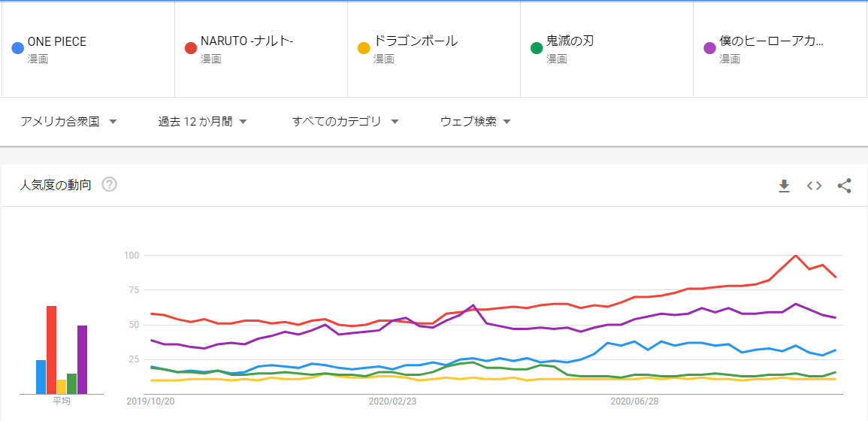This screenshot has width=868, height=421.
Task: Click the embed code icon
Action: [814, 186]
